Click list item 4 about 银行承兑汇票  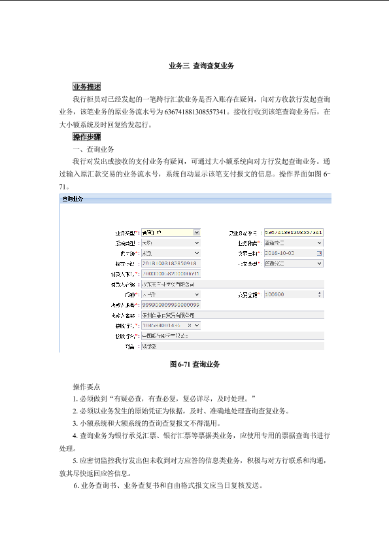(x=195, y=442)
